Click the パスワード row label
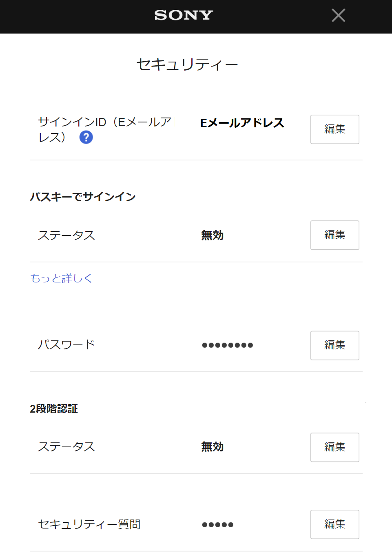The height and width of the screenshot is (553, 392). click(66, 345)
